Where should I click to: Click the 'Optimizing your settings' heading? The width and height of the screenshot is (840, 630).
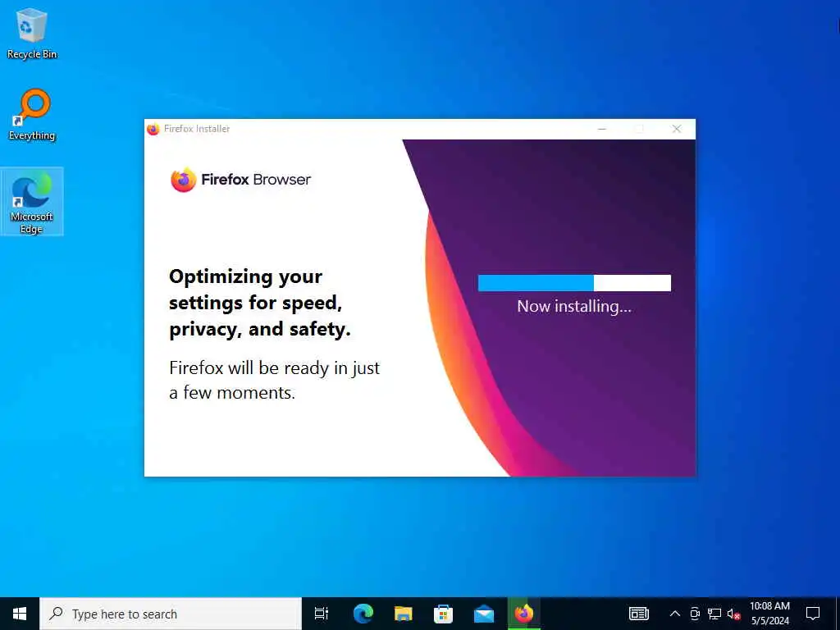point(260,304)
